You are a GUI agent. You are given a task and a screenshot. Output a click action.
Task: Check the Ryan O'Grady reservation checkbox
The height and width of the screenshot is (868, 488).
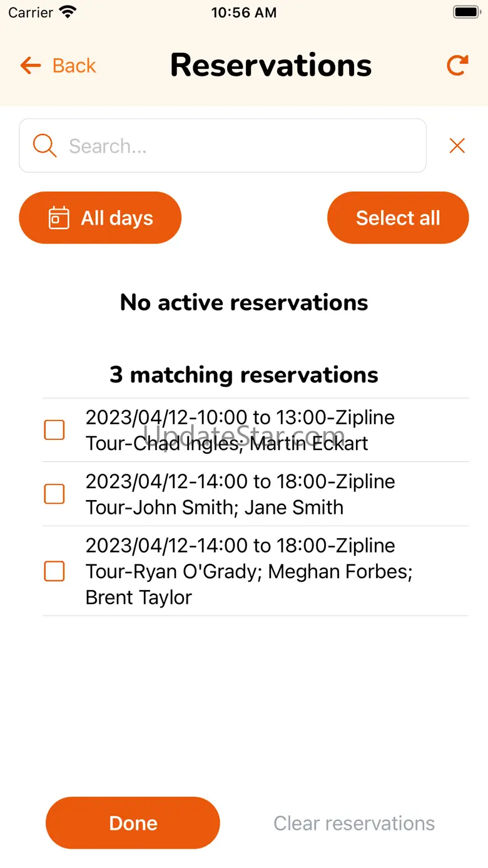tap(54, 571)
